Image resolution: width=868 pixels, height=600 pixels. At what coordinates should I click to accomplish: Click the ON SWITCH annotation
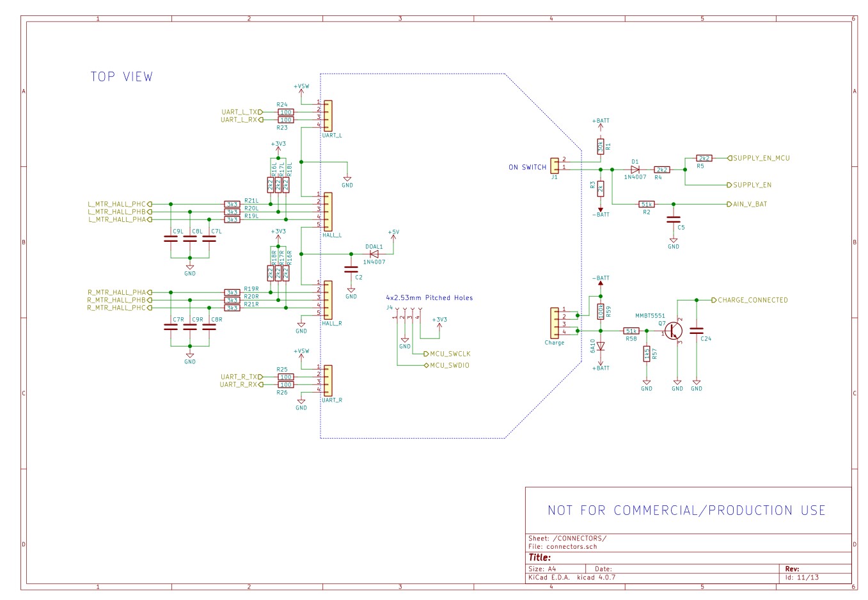tap(528, 168)
